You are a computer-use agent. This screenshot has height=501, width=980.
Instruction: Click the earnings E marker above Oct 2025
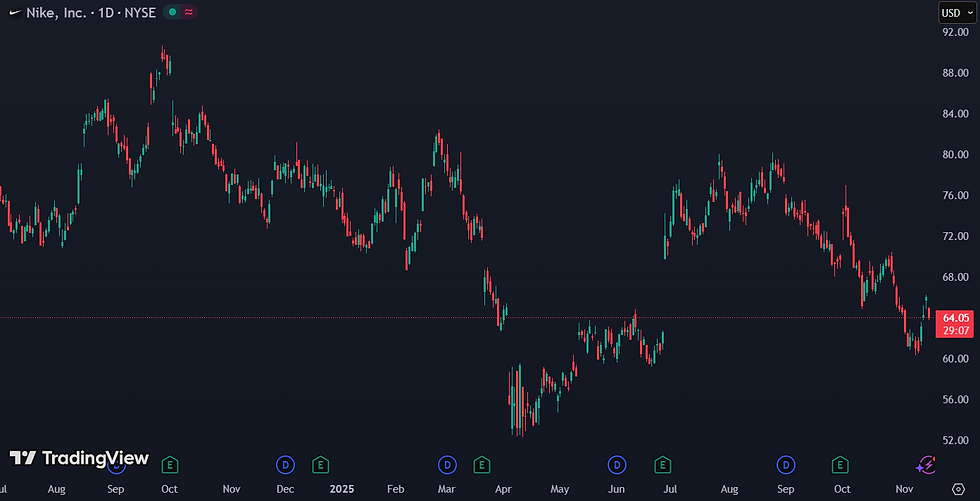840,465
